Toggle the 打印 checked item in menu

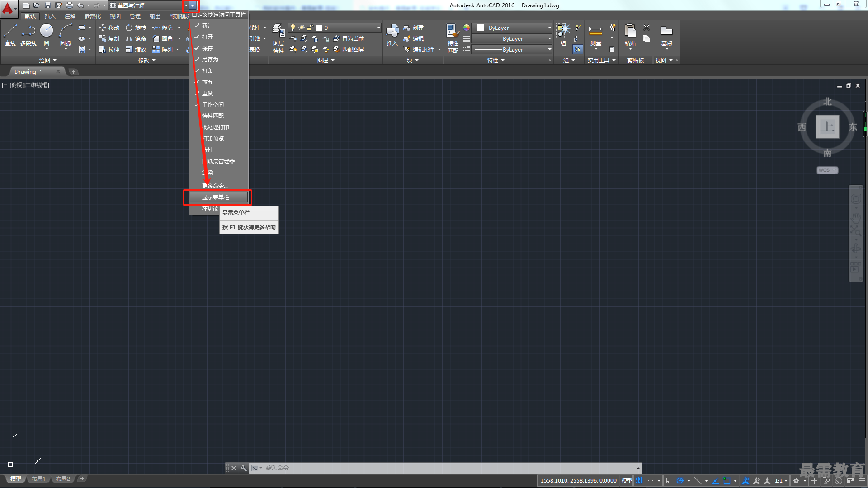pyautogui.click(x=219, y=71)
